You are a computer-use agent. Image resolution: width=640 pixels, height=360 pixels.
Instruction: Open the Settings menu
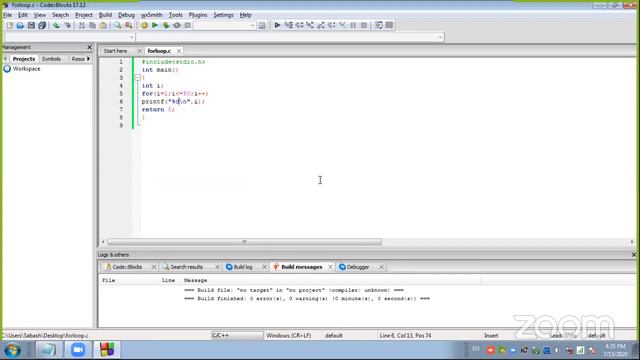(223, 15)
